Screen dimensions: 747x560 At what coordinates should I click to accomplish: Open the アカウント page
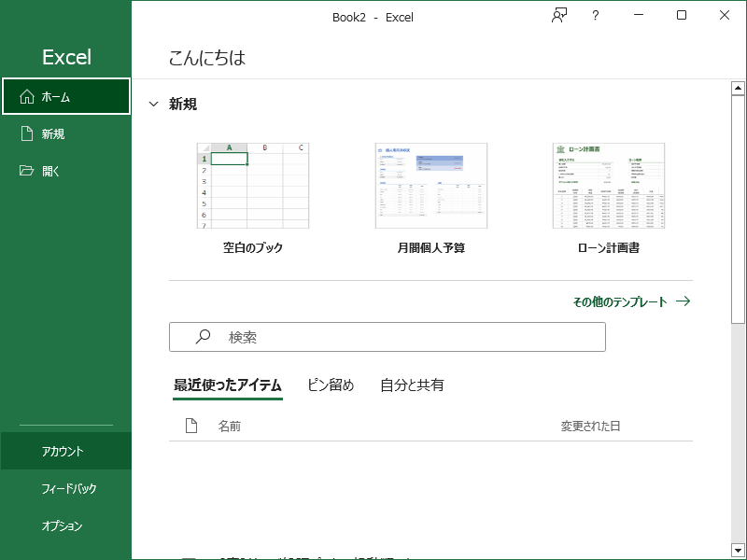coord(65,451)
